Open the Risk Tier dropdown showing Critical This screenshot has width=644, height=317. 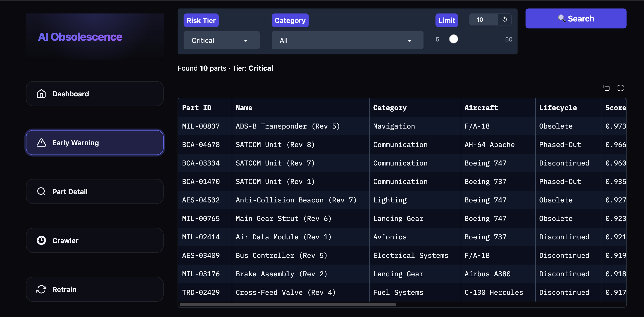point(221,40)
